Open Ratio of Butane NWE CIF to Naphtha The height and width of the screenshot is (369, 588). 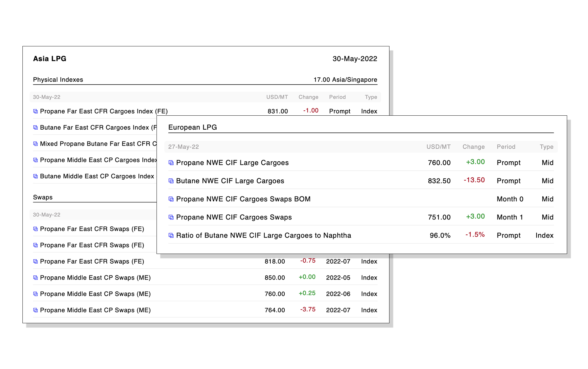(263, 235)
